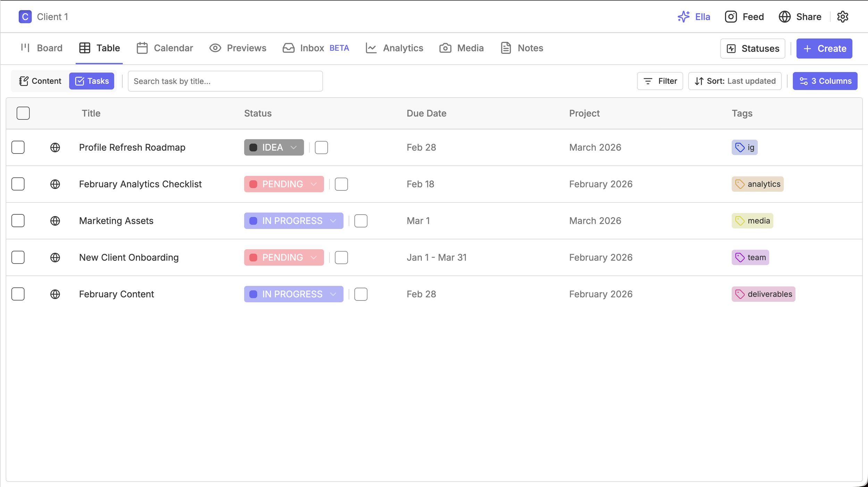Click the Create button
This screenshot has width=868, height=487.
click(824, 48)
